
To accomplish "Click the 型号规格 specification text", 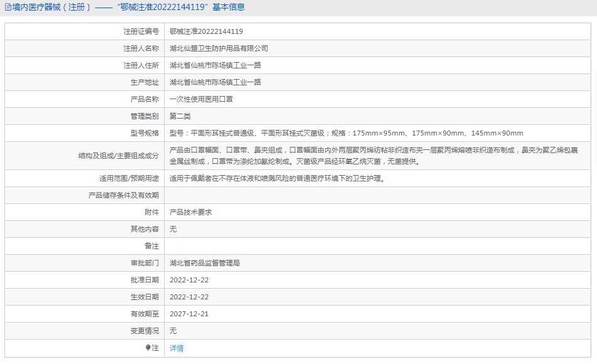I will (346, 133).
